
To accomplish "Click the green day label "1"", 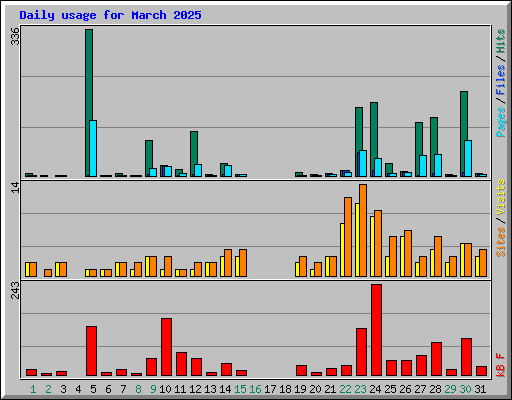I will click(x=33, y=389).
